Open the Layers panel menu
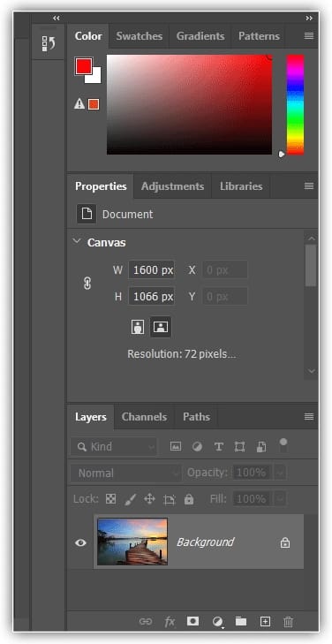332x644 pixels. 309,417
